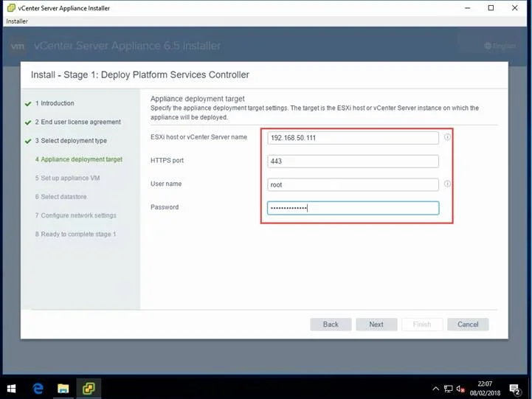Click the info icon beside User name field

pos(448,184)
